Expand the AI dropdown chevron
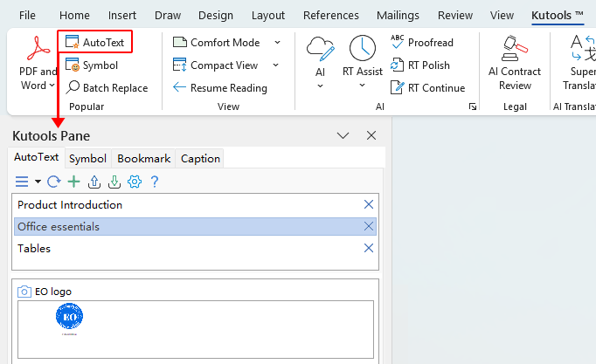The image size is (596, 364). coord(321,86)
